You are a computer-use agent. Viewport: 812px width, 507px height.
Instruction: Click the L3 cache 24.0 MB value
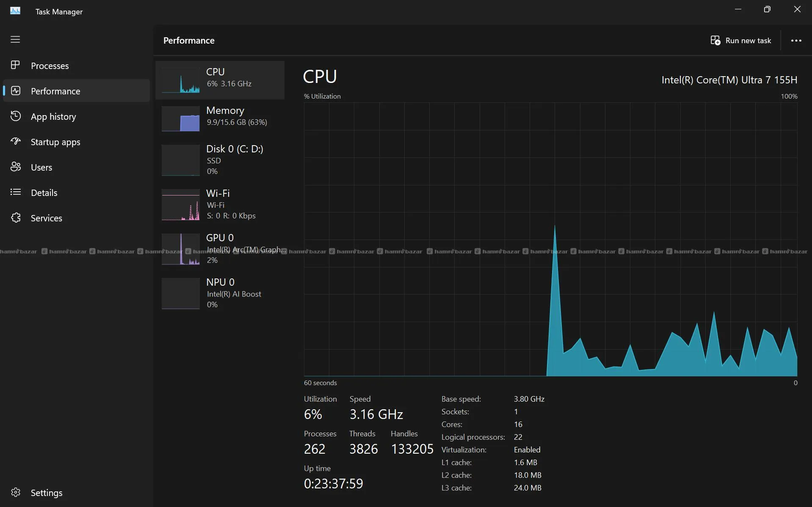coord(528,488)
